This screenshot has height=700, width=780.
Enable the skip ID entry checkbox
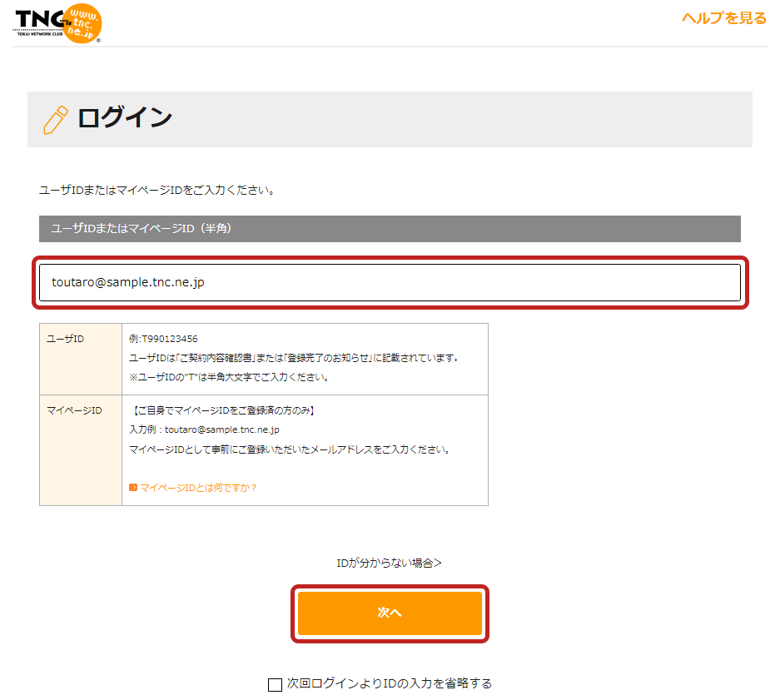tap(275, 684)
